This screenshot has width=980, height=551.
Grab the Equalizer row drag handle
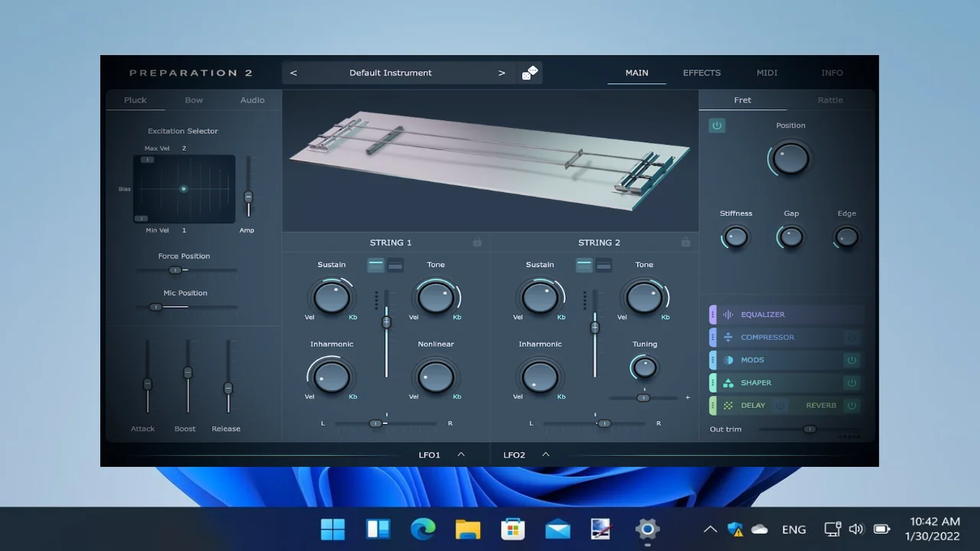pos(713,315)
